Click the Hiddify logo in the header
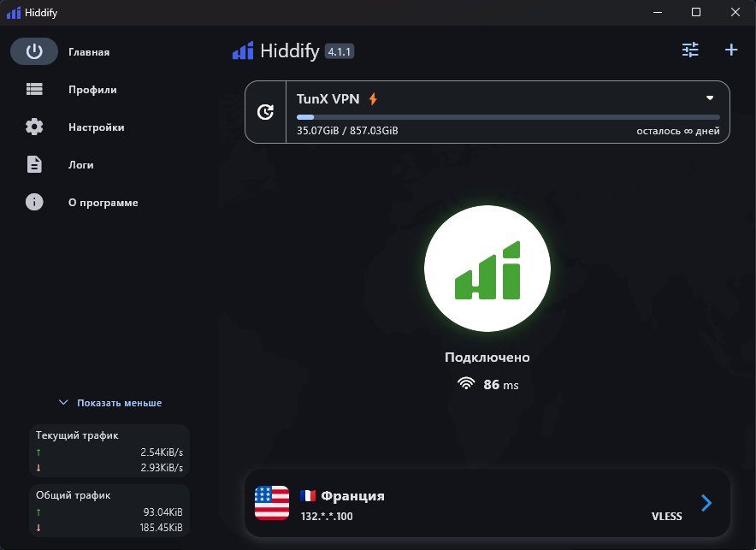756x550 pixels. point(243,50)
